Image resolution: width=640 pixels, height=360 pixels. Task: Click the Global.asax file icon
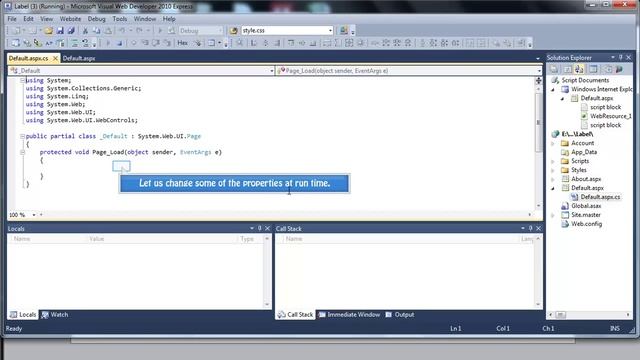tap(565, 206)
